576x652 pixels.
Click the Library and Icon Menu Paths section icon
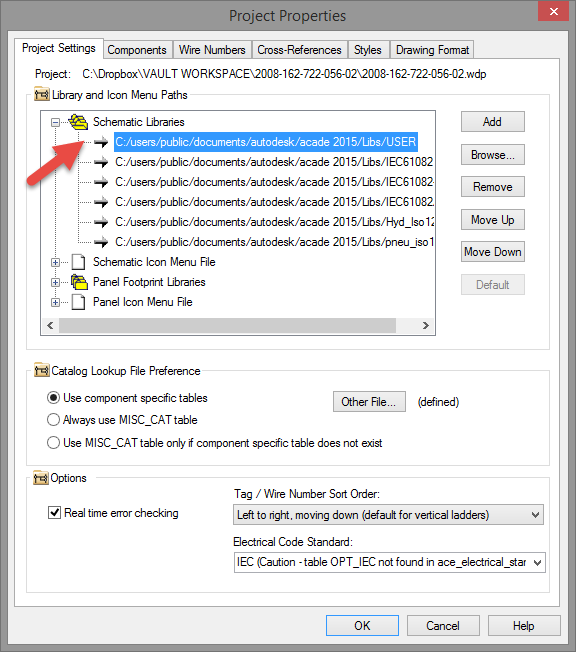(42, 95)
